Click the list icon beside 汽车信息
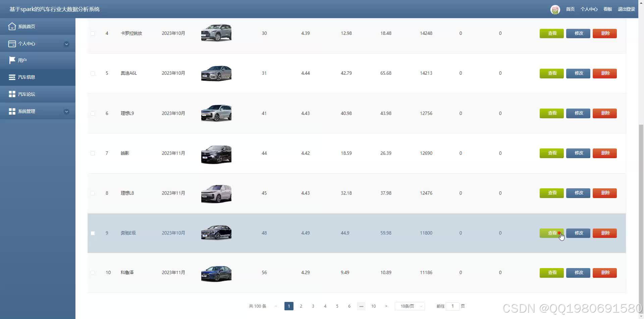The height and width of the screenshot is (319, 644). tap(12, 77)
